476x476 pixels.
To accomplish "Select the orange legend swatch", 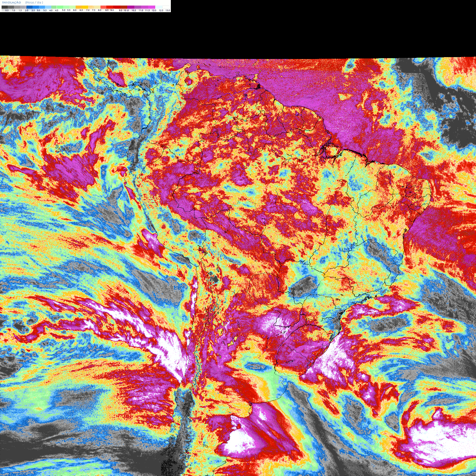I will click(79, 7).
